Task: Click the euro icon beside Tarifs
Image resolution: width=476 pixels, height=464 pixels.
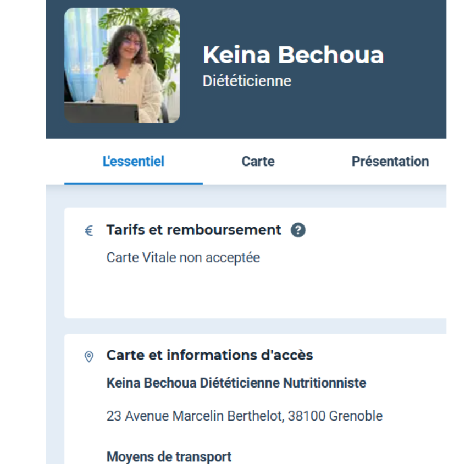Action: pos(89,231)
